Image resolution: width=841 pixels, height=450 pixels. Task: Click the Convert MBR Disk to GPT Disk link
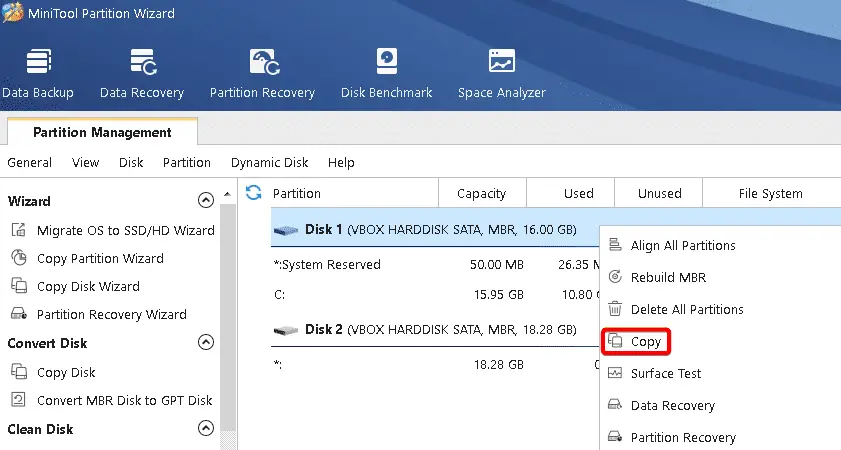pyautogui.click(x=124, y=400)
